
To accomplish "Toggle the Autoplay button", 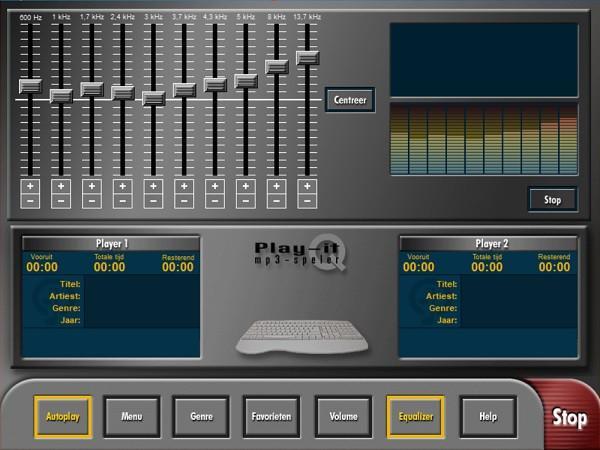I will (63, 417).
